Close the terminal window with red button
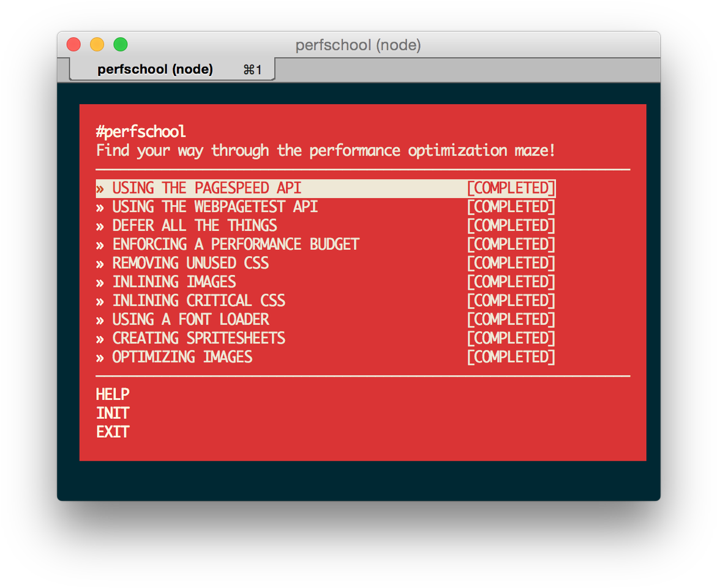Viewport: 717px width, 588px height. (73, 44)
